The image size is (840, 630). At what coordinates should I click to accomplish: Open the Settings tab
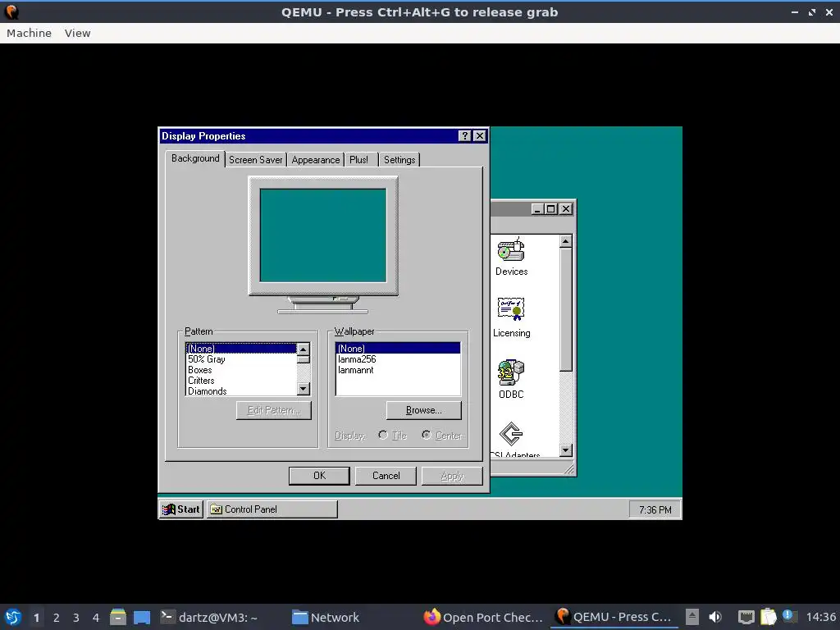[x=399, y=160]
